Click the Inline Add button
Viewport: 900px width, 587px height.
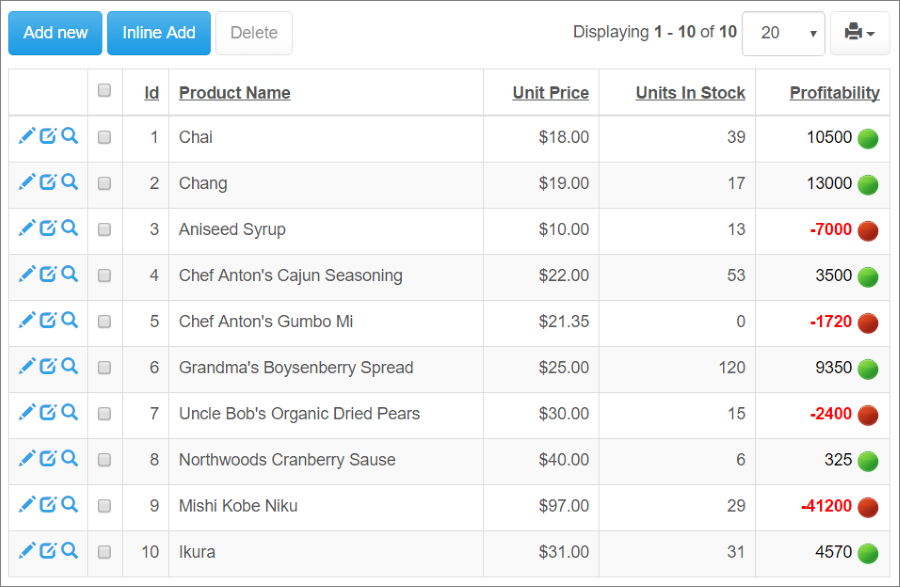(158, 32)
